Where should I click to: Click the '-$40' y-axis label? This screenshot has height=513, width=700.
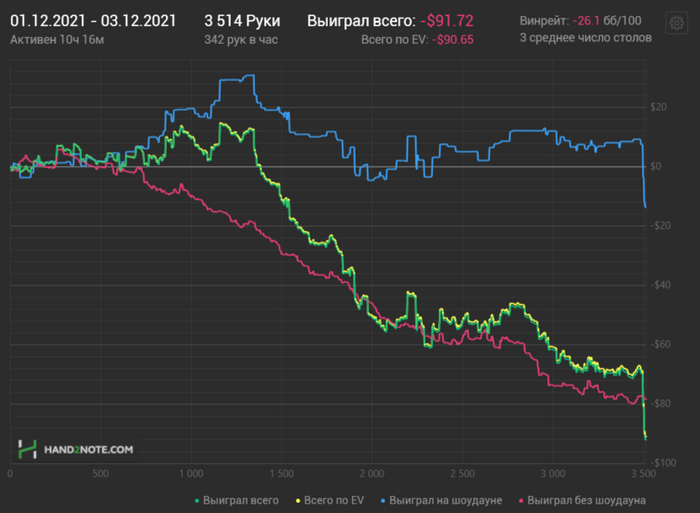tap(660, 285)
